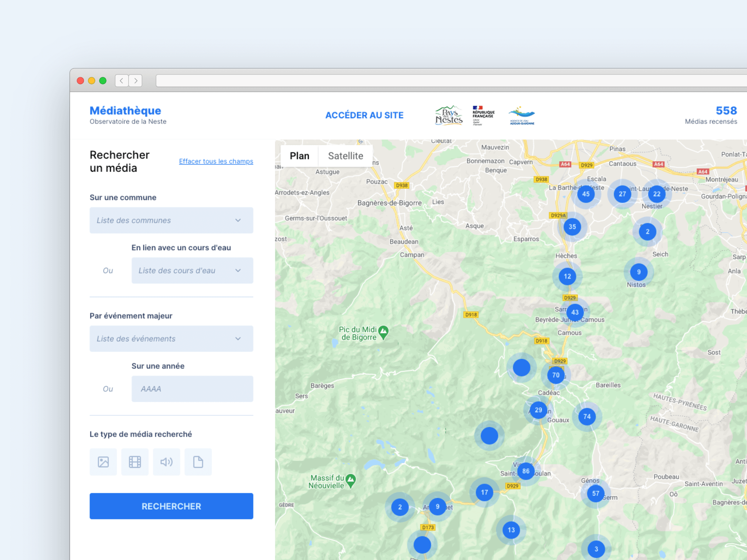The image size is (747, 560).
Task: Open the map cluster marker 43
Action: (x=575, y=313)
